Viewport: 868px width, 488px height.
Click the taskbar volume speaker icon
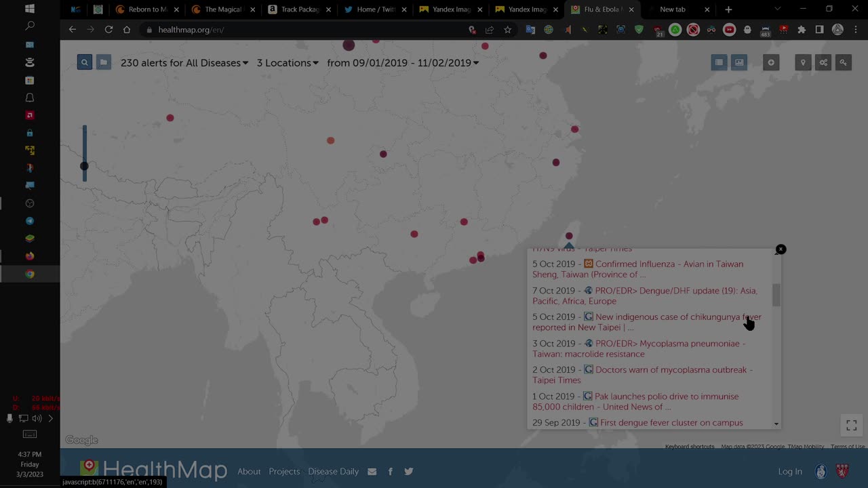(x=37, y=419)
